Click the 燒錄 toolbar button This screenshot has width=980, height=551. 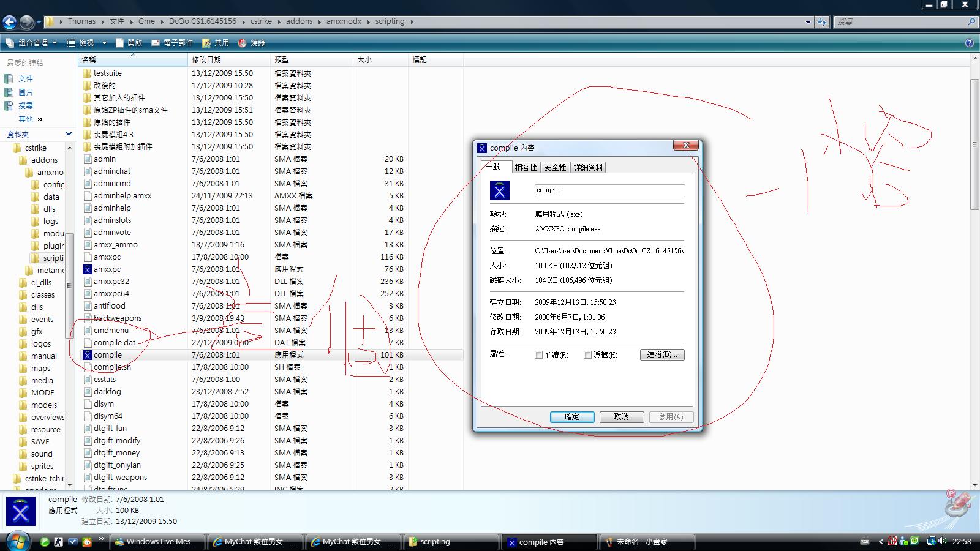252,43
